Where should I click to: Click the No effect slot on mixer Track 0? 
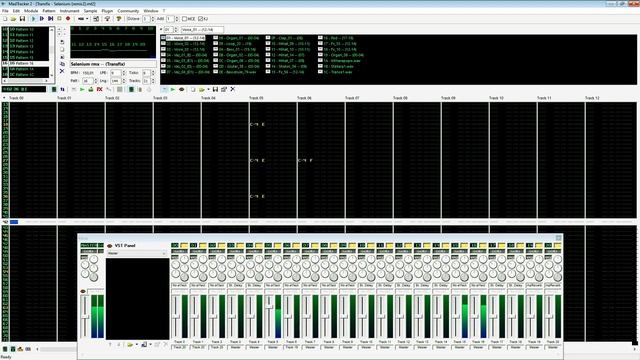pyautogui.click(x=180, y=285)
